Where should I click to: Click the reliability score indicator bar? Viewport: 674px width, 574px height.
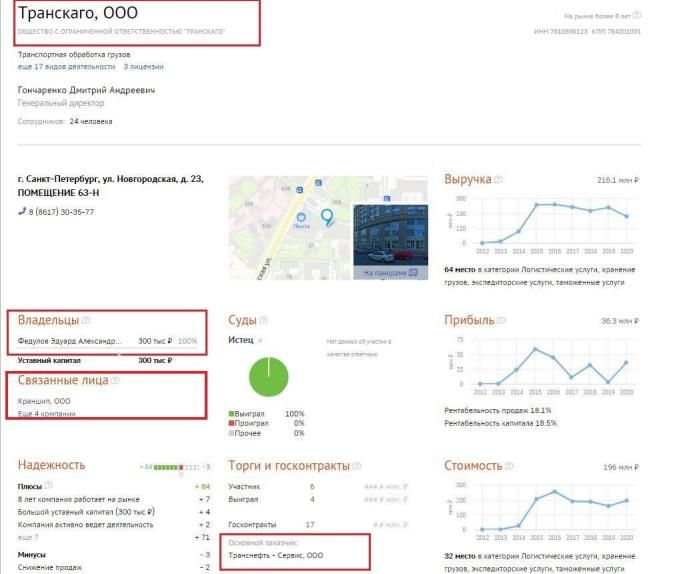[x=177, y=467]
